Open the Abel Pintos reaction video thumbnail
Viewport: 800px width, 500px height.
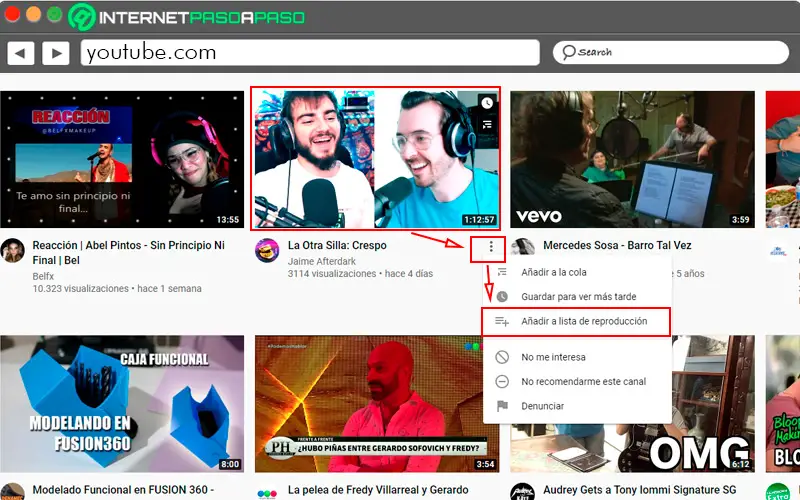pos(122,159)
